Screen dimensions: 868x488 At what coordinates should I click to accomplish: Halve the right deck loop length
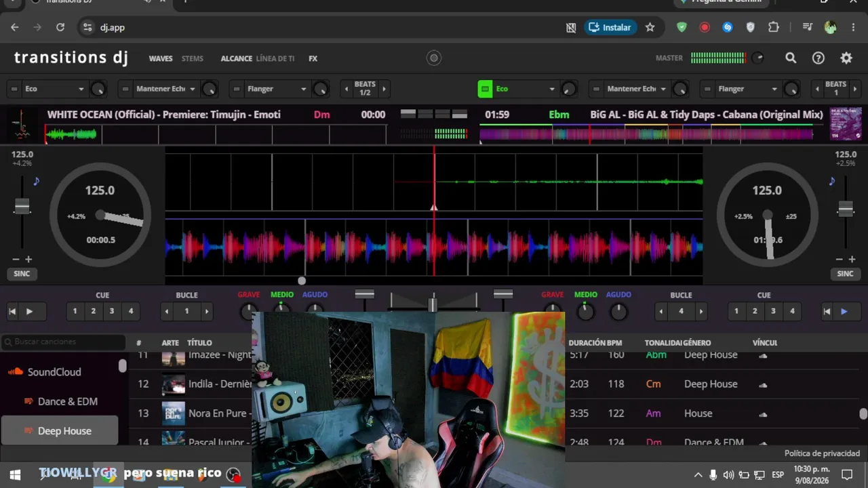pos(661,312)
